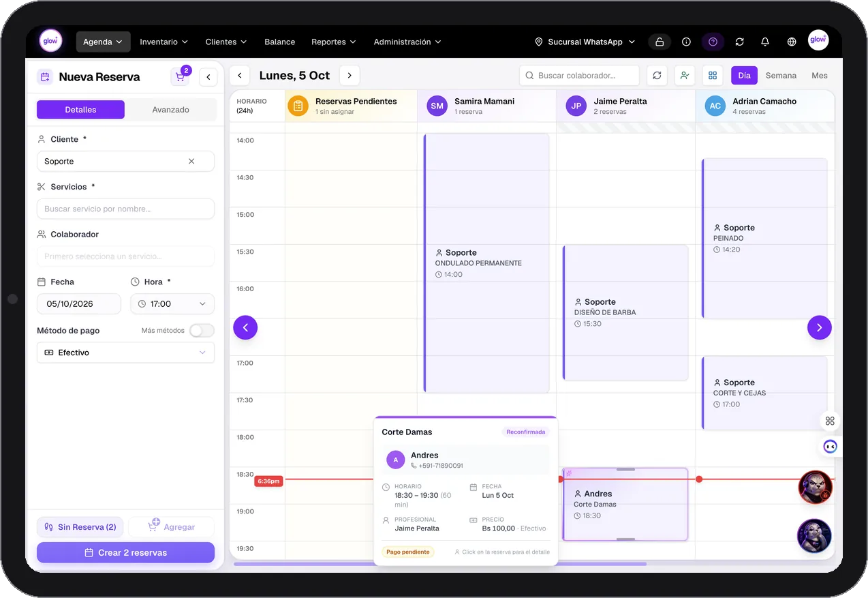Click the Sin Reserva (2) button

pyautogui.click(x=80, y=527)
